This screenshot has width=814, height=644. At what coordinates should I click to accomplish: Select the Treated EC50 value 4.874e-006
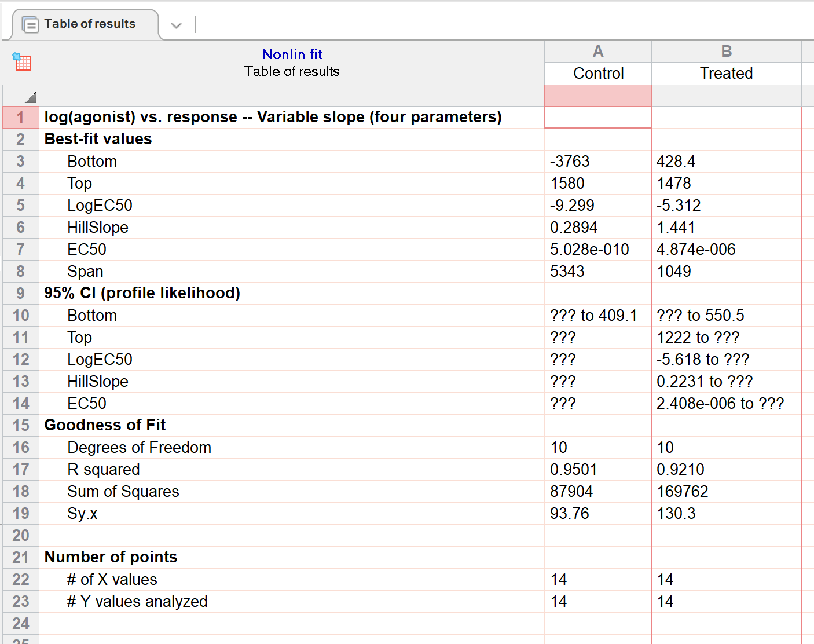coord(695,250)
